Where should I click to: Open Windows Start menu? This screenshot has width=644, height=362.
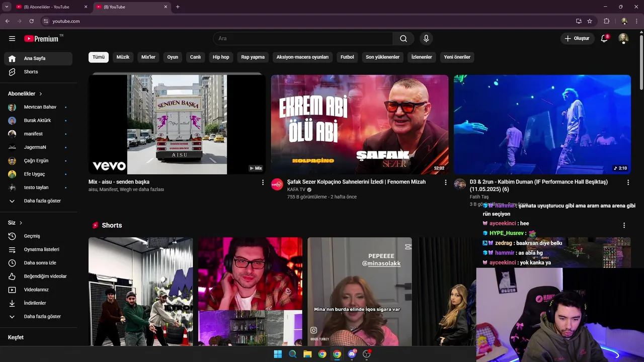[278, 354]
